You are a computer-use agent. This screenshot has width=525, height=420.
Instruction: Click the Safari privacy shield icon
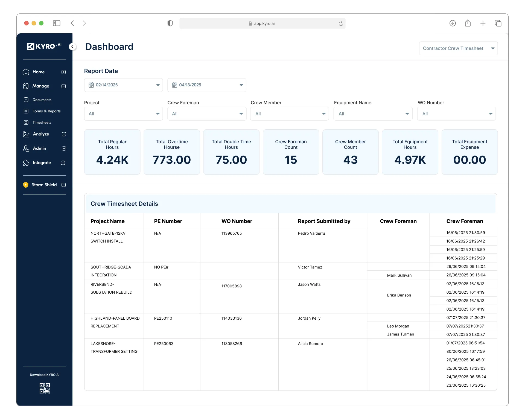coord(170,23)
